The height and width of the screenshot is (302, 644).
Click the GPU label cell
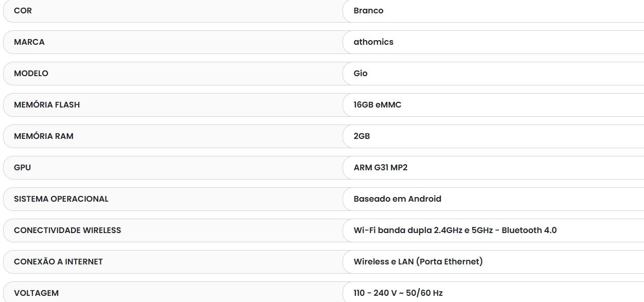click(x=173, y=168)
